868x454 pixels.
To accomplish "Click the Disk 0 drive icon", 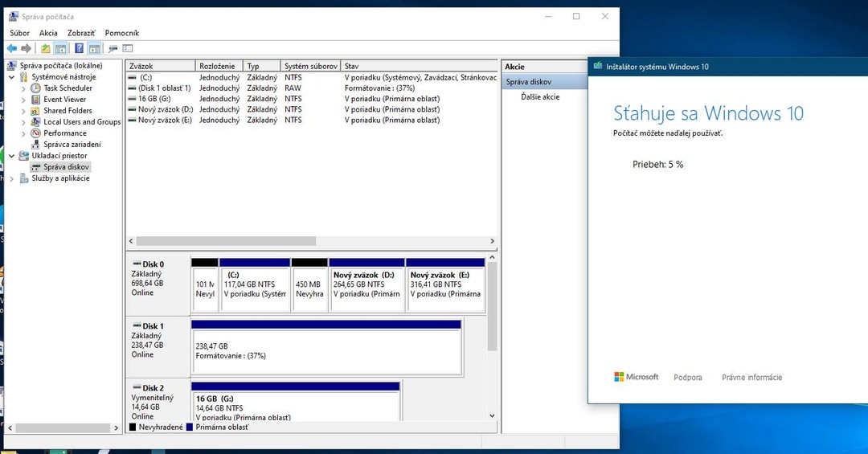I will click(x=137, y=264).
